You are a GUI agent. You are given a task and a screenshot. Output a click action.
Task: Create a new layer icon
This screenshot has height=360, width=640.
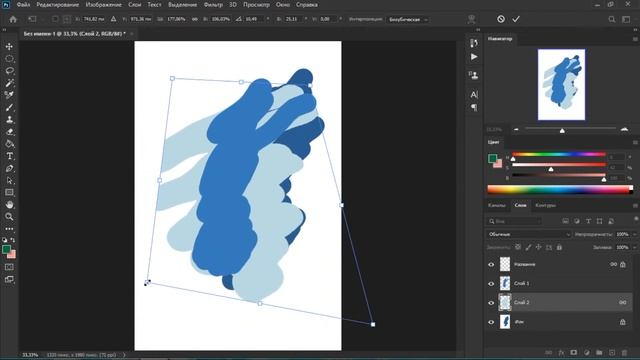tap(611, 352)
